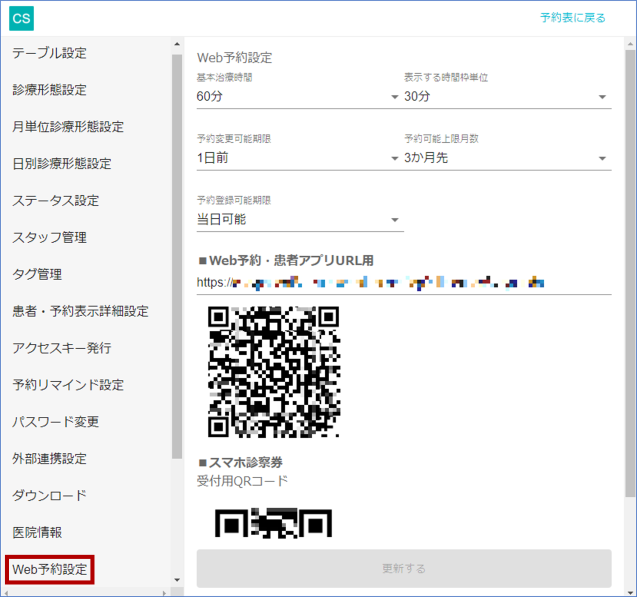Open the 表示する時間枠単位 dropdown
The width and height of the screenshot is (637, 597).
tap(505, 97)
